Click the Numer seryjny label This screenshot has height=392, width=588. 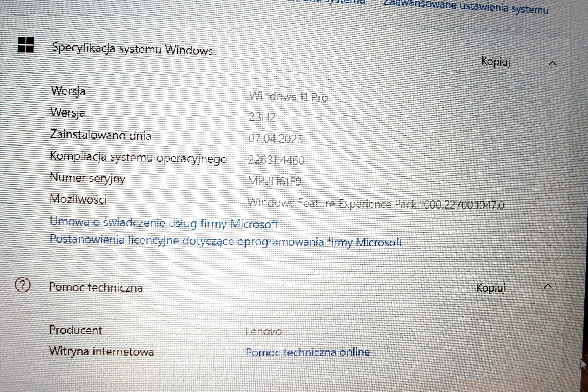[88, 179]
